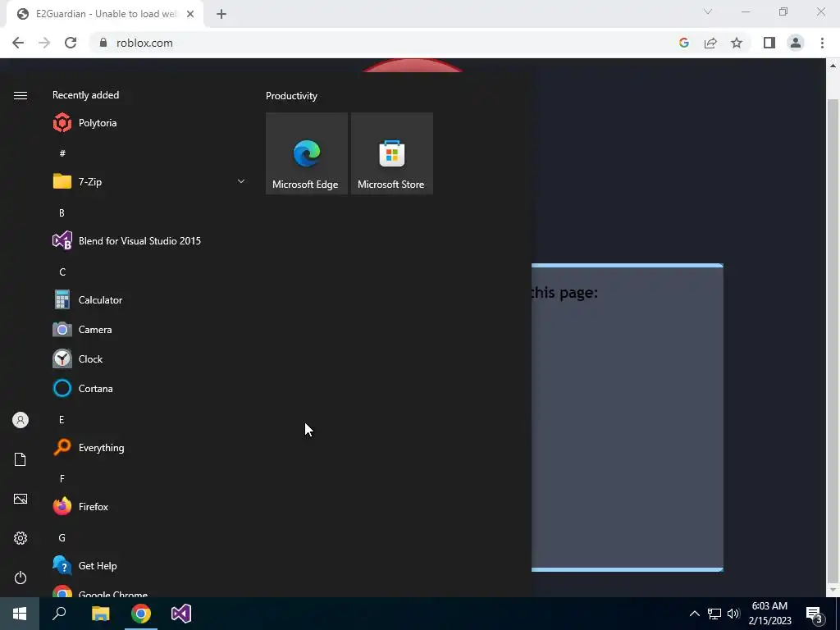Select the C letter header
Image resolution: width=840 pixels, height=630 pixels.
(x=62, y=272)
